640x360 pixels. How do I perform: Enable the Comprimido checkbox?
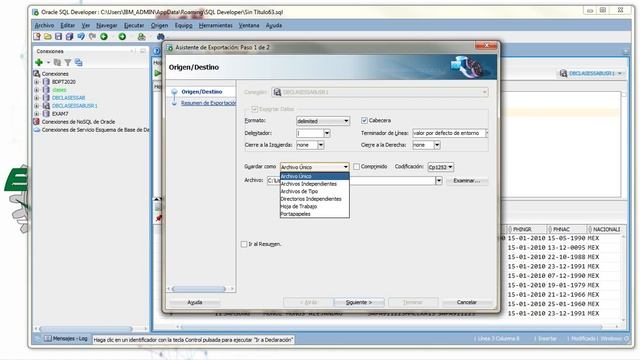click(356, 167)
